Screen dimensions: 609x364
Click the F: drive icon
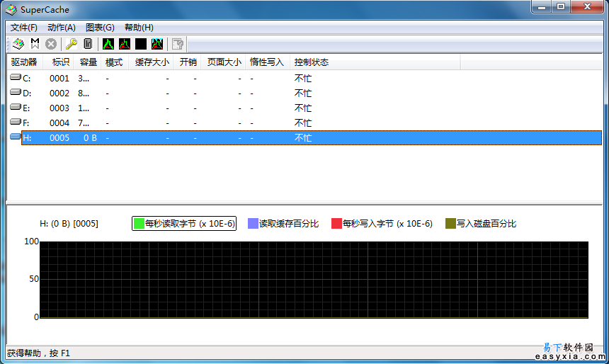tap(16, 122)
